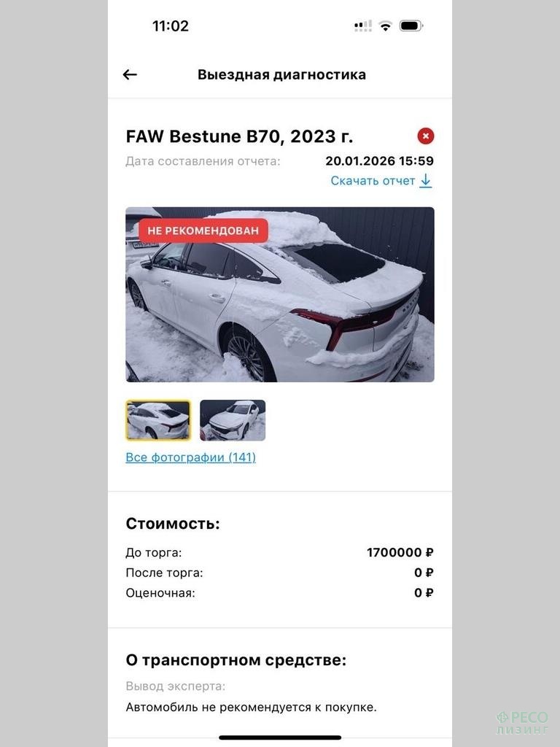Tap the 1700000 ₽ price value
This screenshot has width=560, height=747.
click(x=400, y=553)
